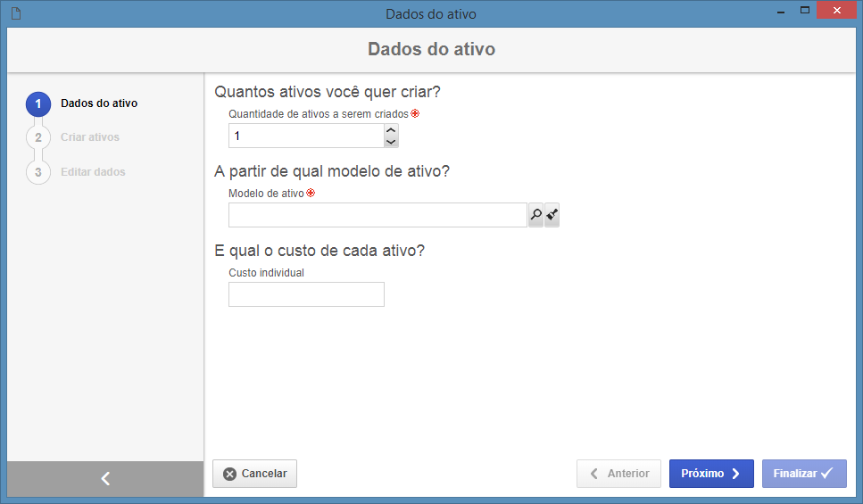Go to Próximo step
Image resolution: width=863 pixels, height=504 pixels.
711,474
